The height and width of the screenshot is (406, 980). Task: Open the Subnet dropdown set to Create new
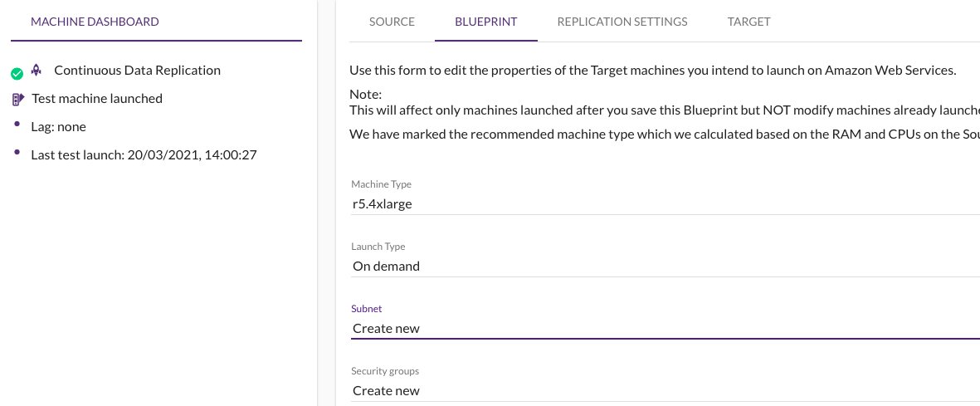tap(664, 328)
